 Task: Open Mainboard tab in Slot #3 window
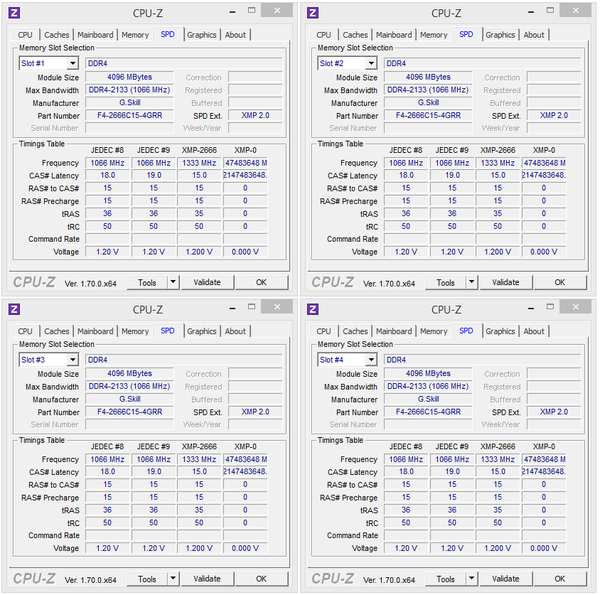pos(95,331)
